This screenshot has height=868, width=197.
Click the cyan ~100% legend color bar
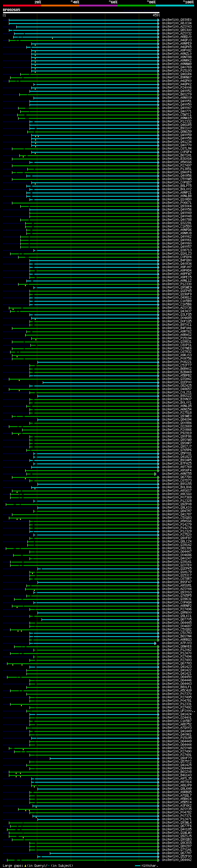click(x=175, y=6)
